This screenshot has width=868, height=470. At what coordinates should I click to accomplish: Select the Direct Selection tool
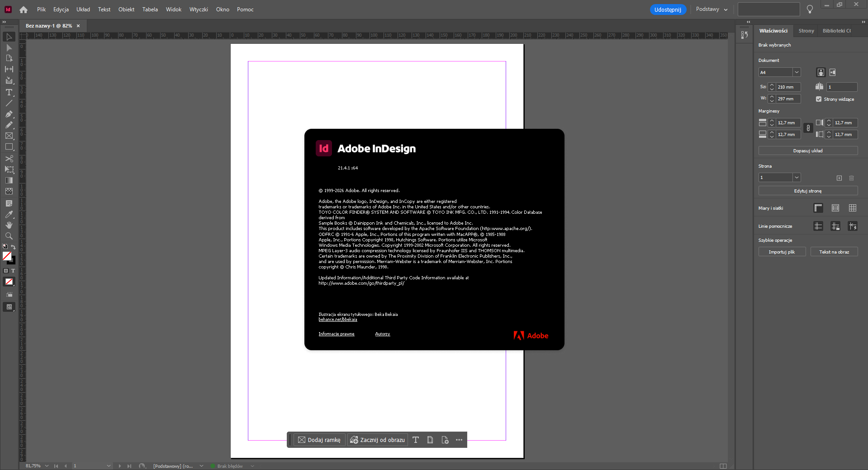click(9, 47)
